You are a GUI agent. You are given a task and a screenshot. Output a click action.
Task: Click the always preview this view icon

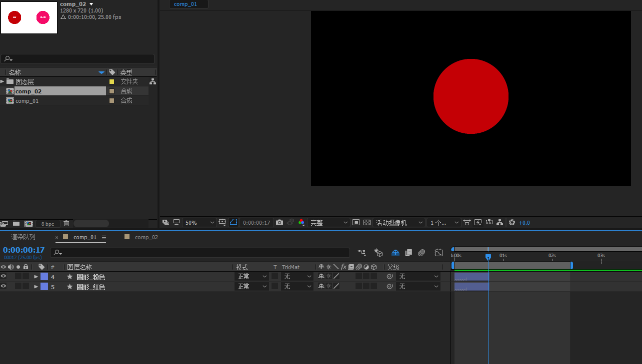pos(165,222)
